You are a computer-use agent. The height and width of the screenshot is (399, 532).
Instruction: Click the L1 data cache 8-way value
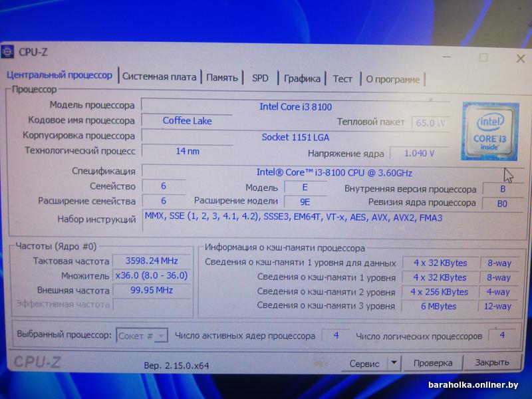499,263
